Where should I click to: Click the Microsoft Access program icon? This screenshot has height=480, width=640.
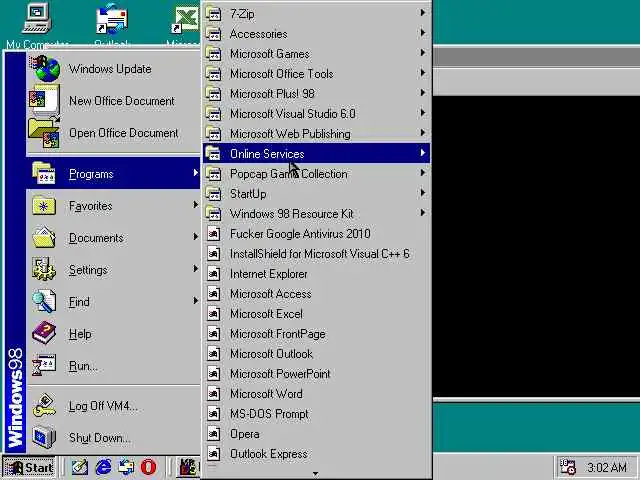213,293
